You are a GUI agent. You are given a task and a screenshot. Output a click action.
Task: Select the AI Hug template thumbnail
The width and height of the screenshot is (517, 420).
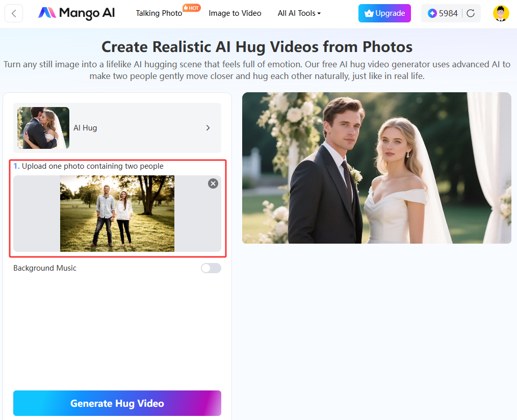pyautogui.click(x=43, y=128)
